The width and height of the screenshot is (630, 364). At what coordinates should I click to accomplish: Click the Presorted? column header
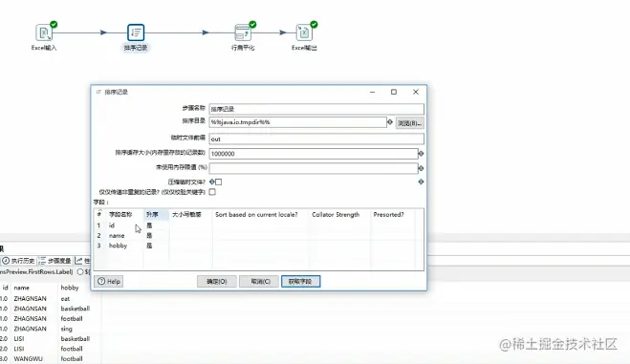click(388, 214)
